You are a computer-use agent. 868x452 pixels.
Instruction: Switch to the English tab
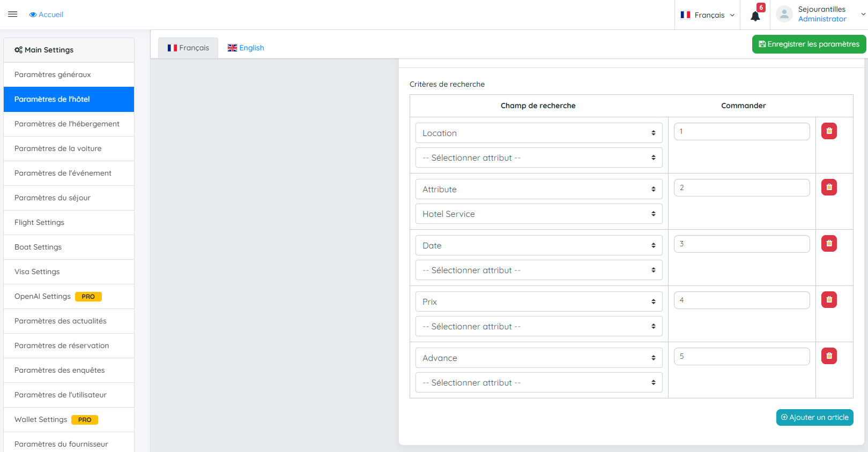[x=246, y=48]
